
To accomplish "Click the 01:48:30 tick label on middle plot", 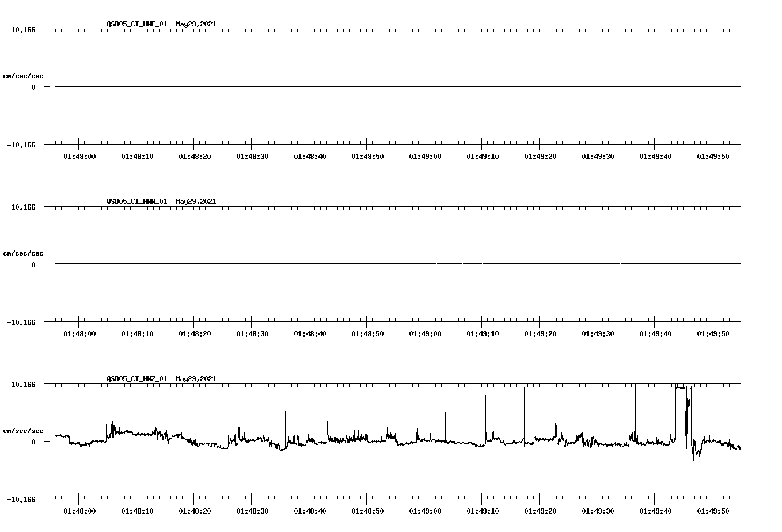I will click(x=253, y=333).
